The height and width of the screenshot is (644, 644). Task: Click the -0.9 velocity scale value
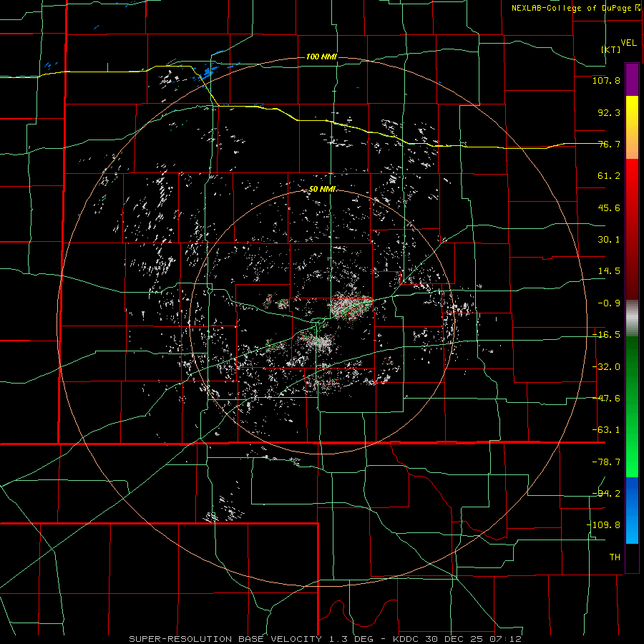click(x=609, y=303)
